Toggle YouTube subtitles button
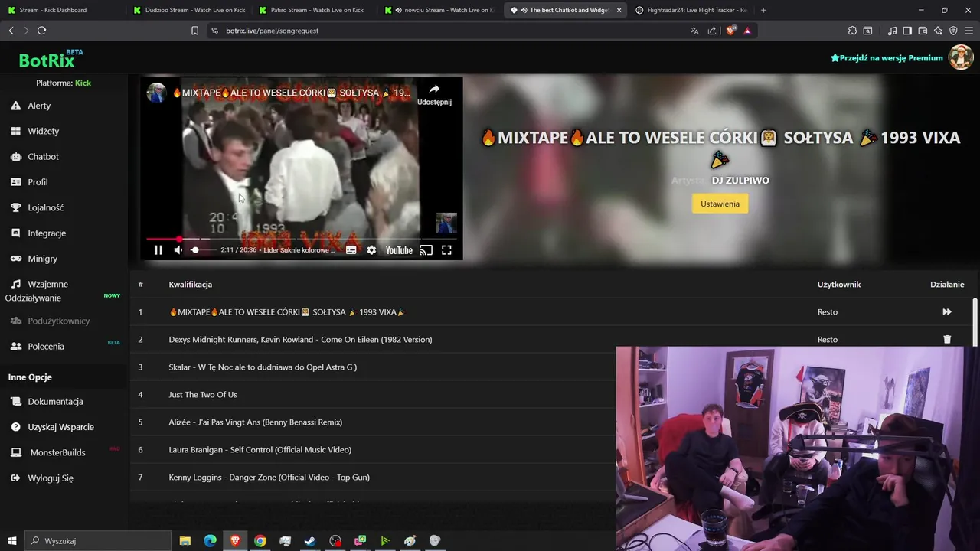This screenshot has height=551, width=980. pyautogui.click(x=351, y=250)
